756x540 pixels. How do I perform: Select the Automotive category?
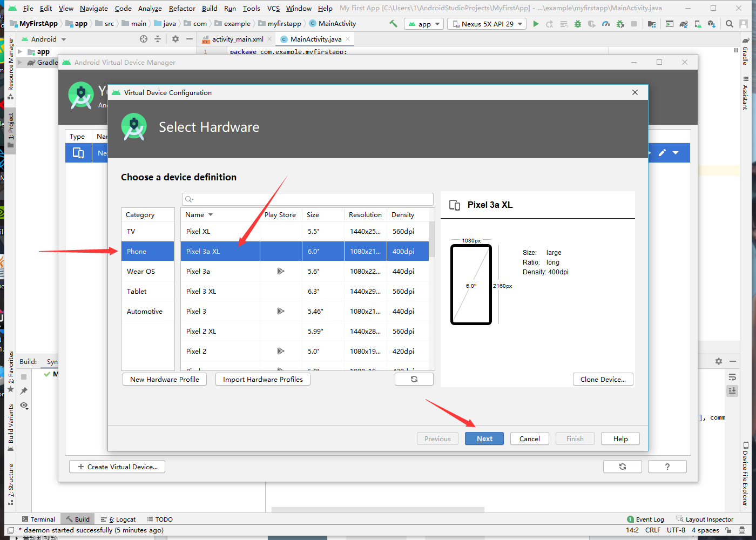148,311
